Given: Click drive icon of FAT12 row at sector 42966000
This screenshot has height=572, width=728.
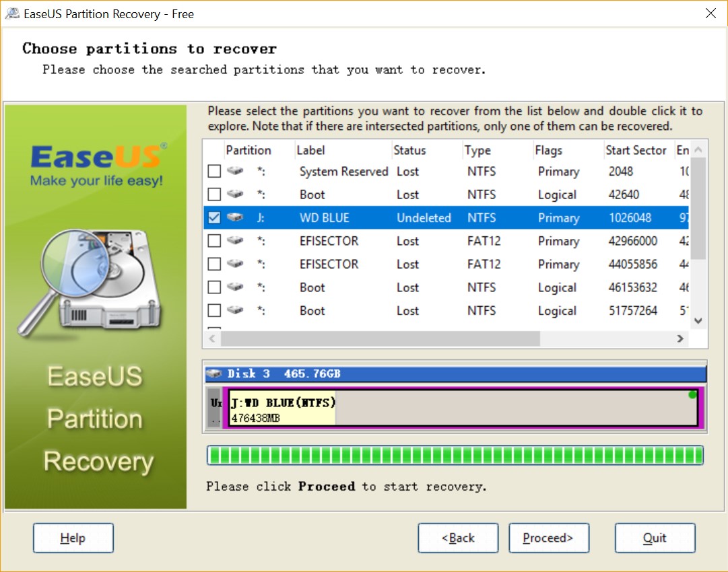Looking at the screenshot, I should 234,241.
